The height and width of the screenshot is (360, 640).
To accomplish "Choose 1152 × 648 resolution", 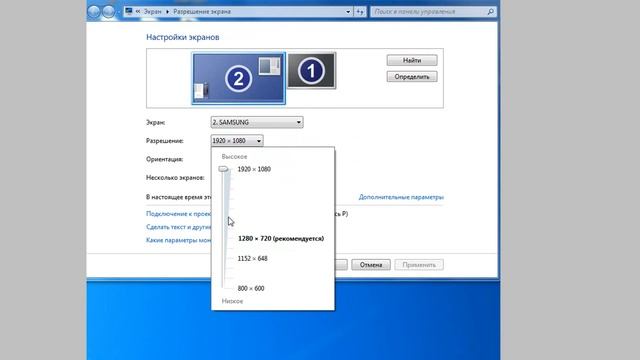I will pyautogui.click(x=252, y=258).
